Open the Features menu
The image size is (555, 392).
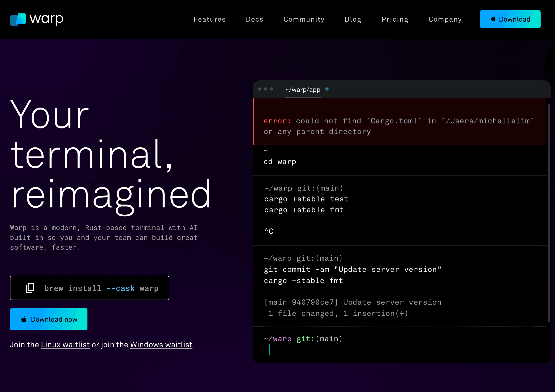pyautogui.click(x=209, y=19)
